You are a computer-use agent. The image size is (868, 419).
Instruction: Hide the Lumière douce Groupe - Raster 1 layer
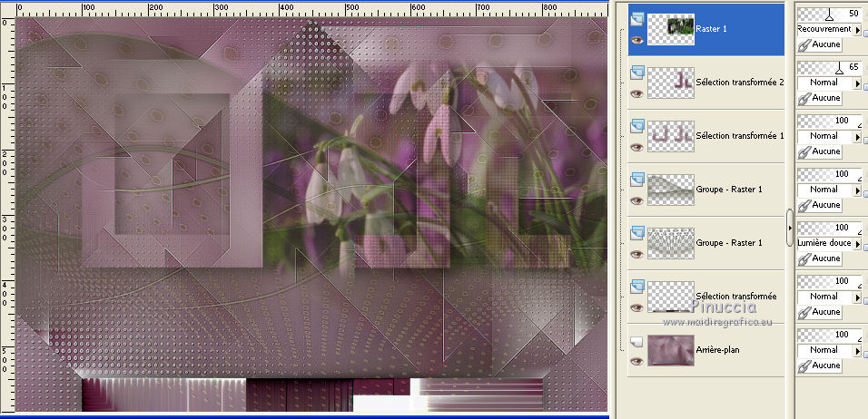click(x=637, y=254)
